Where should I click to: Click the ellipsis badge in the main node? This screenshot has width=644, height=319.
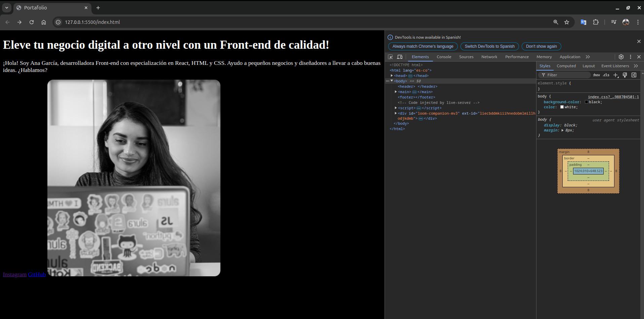pyautogui.click(x=414, y=92)
